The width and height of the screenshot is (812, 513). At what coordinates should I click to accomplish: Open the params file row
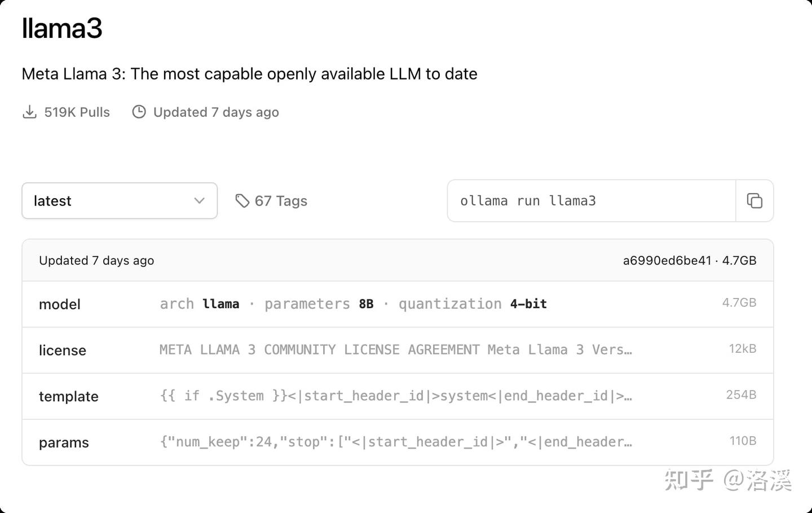point(64,443)
